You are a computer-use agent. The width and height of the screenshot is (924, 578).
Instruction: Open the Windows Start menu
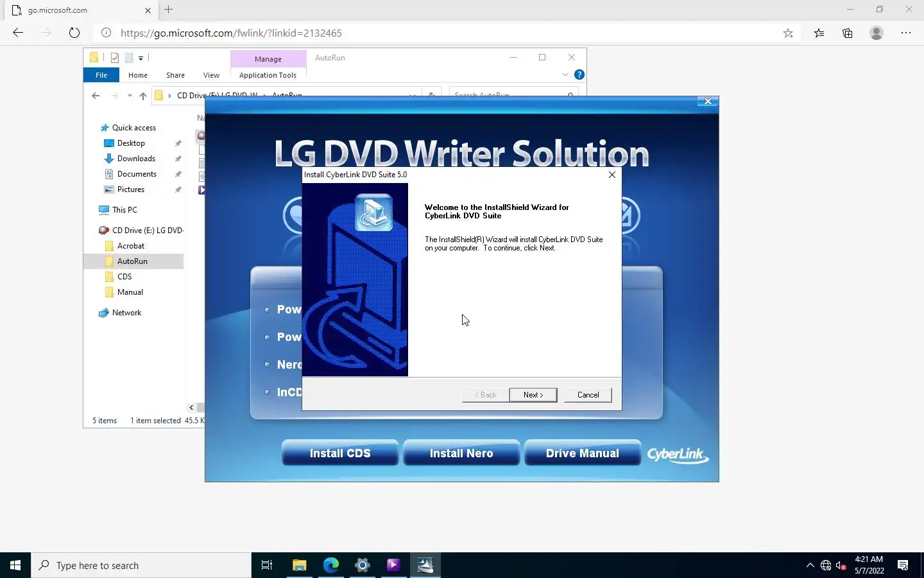point(15,565)
